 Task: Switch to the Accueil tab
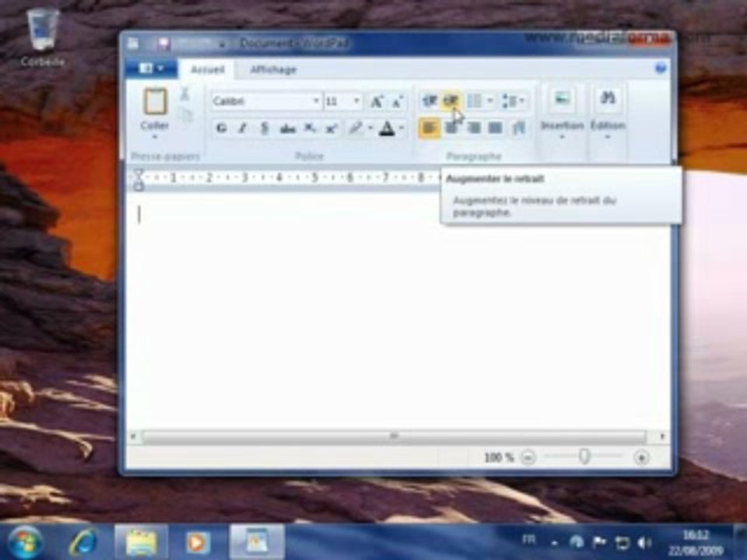click(207, 69)
